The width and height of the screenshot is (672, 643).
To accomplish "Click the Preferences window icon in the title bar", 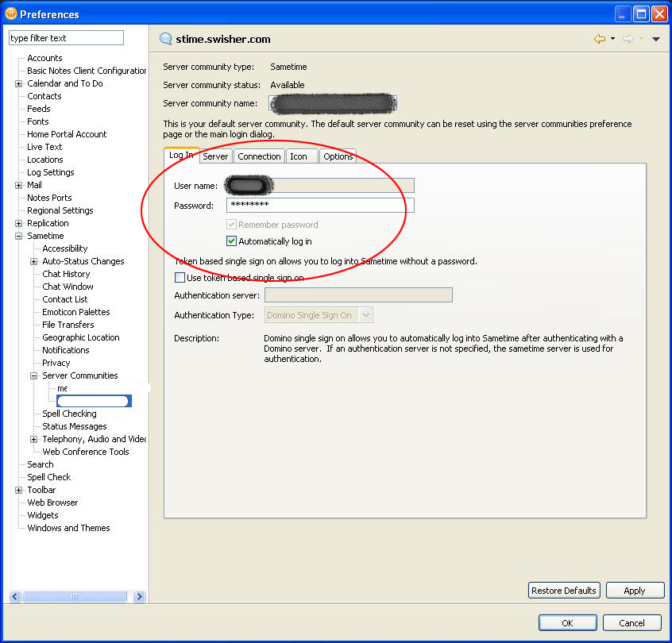I will [10, 13].
